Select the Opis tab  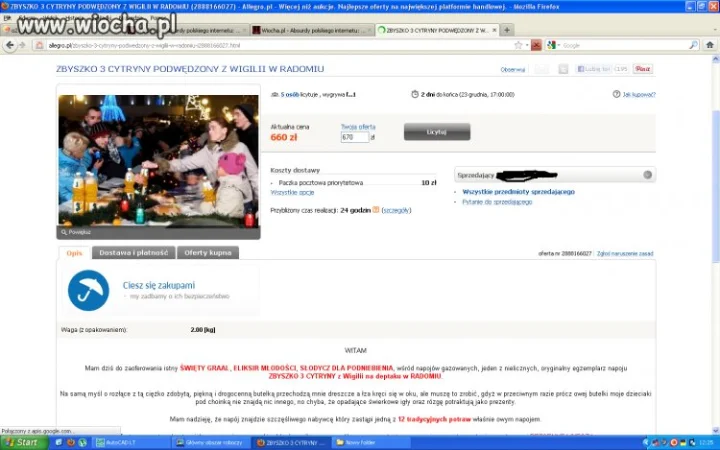pos(74,253)
